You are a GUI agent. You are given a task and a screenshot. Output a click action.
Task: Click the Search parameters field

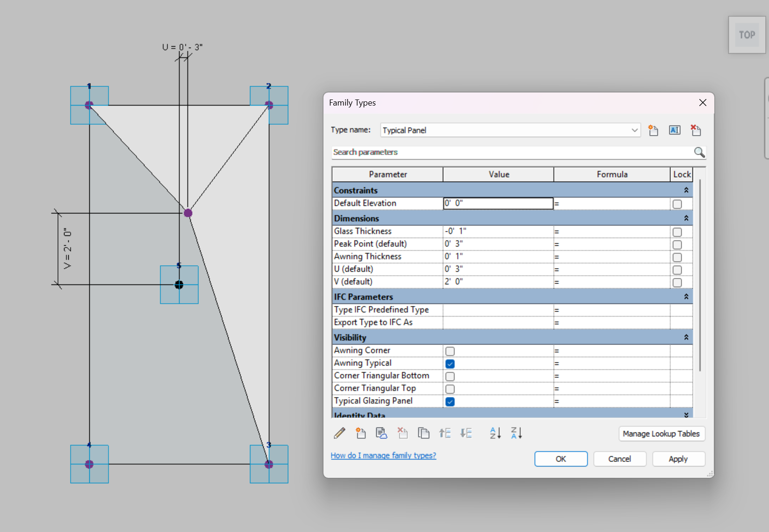(x=512, y=152)
